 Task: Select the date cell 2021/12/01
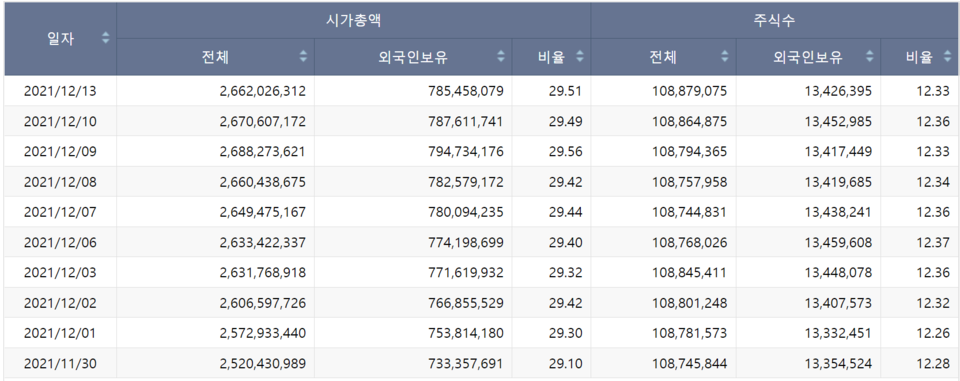60,333
